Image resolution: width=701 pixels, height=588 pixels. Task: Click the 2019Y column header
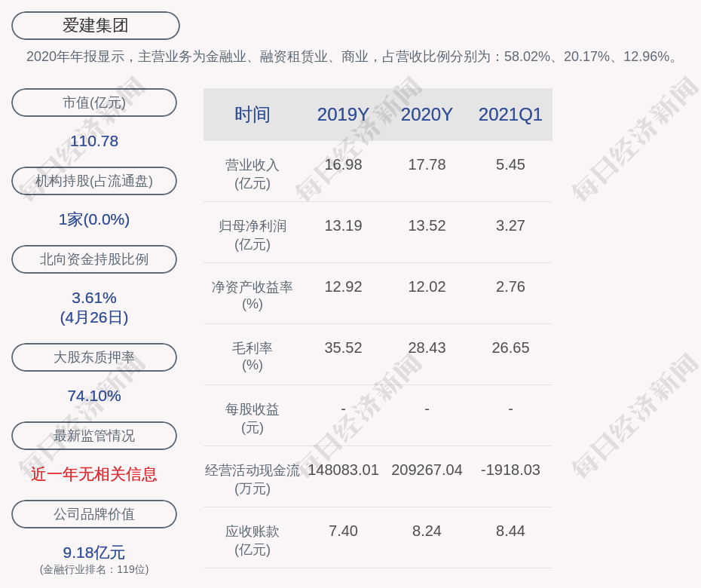tap(344, 115)
